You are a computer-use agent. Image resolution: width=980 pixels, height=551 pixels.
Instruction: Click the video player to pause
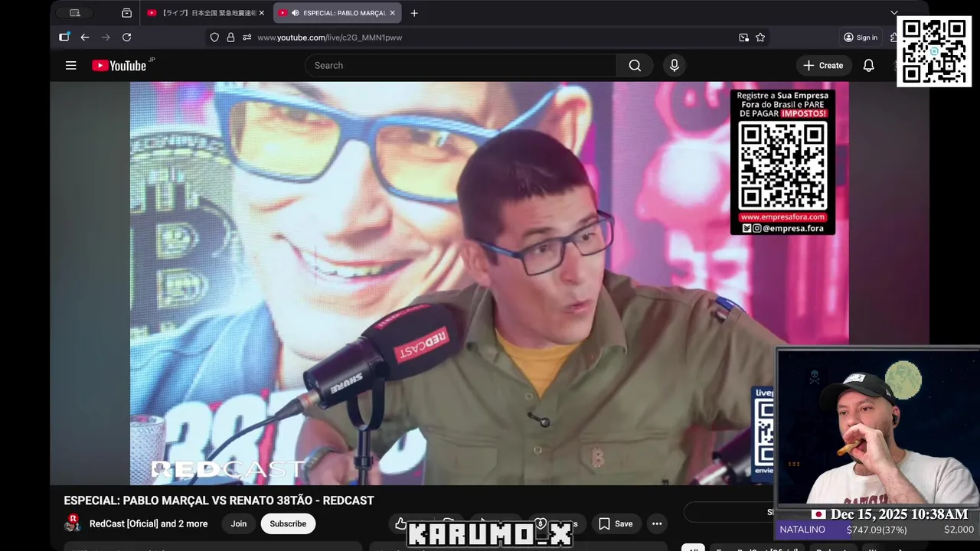[489, 283]
